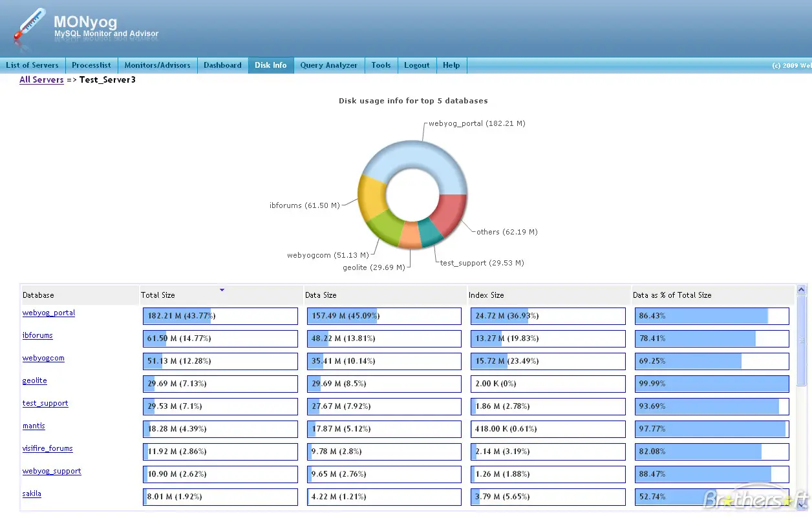This screenshot has height=520, width=812.
Task: Click the 51.13 M (12.28%) total size cell
Action: tap(220, 361)
